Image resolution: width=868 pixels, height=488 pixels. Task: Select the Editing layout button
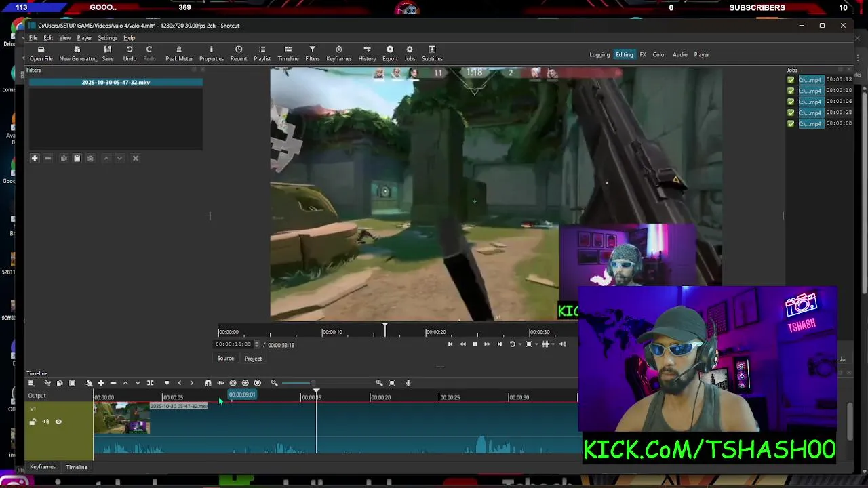[x=625, y=55]
